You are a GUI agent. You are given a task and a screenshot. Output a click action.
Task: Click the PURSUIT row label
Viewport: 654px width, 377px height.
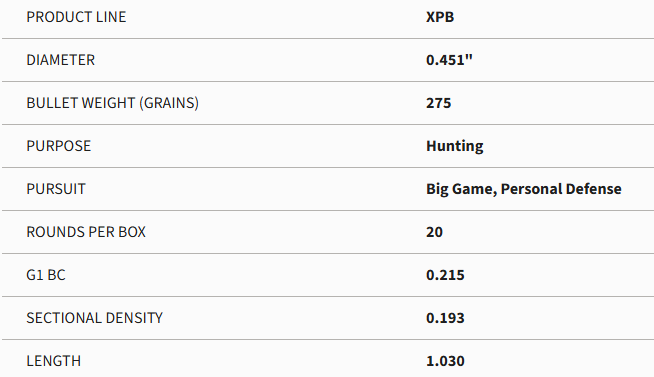click(x=56, y=189)
